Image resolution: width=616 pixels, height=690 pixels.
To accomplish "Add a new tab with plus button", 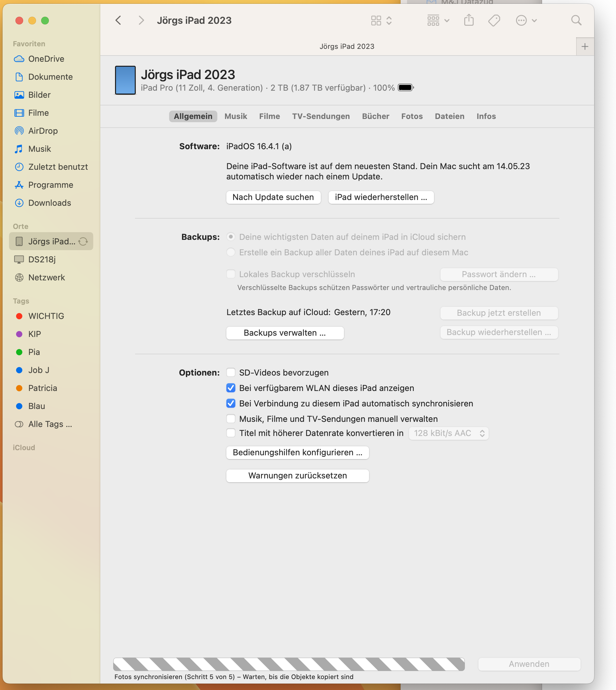I will click(x=585, y=47).
